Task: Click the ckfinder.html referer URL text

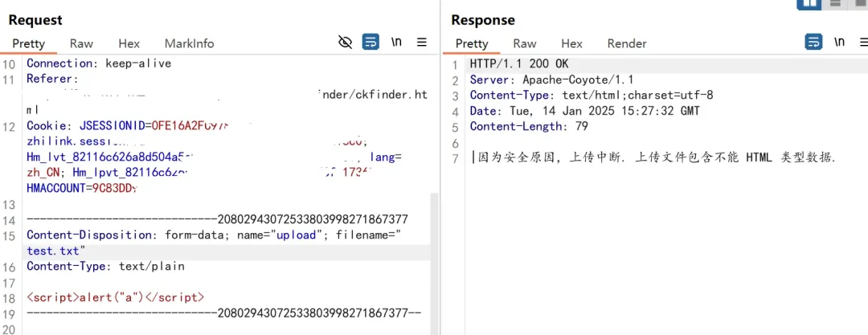Action: pos(374,95)
